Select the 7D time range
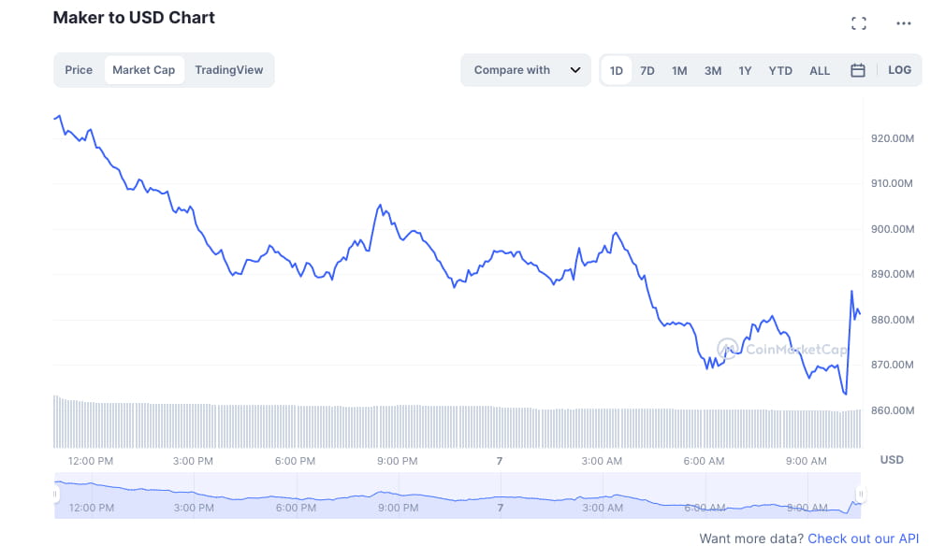 coord(647,70)
